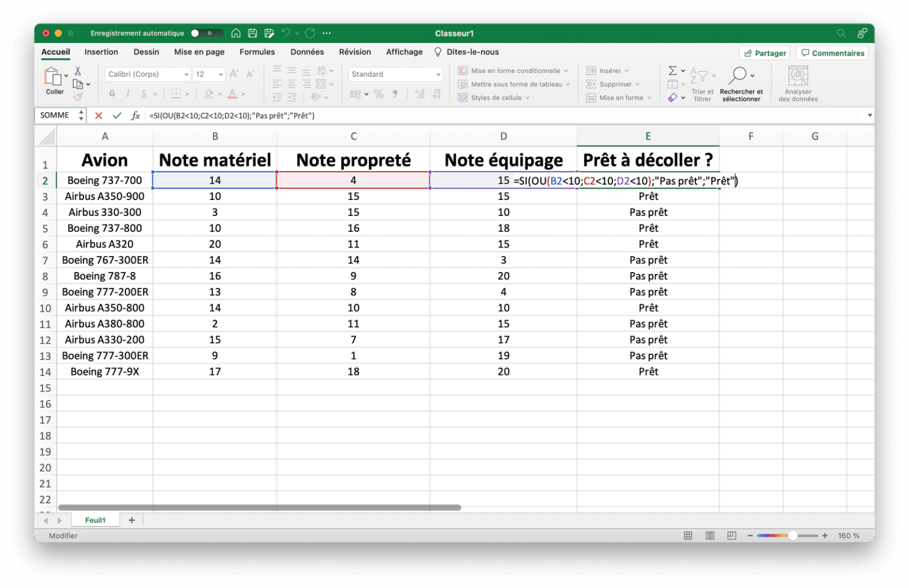The height and width of the screenshot is (588, 909).
Task: Click the Coller paste icon
Action: 53,77
